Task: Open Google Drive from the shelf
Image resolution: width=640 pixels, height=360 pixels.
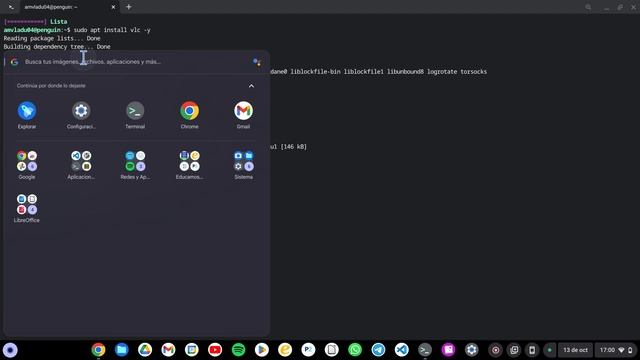Action: click(x=145, y=350)
